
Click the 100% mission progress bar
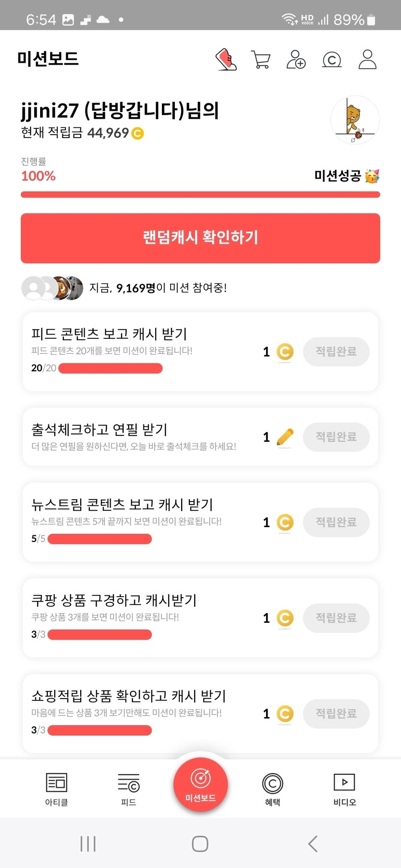[200, 195]
